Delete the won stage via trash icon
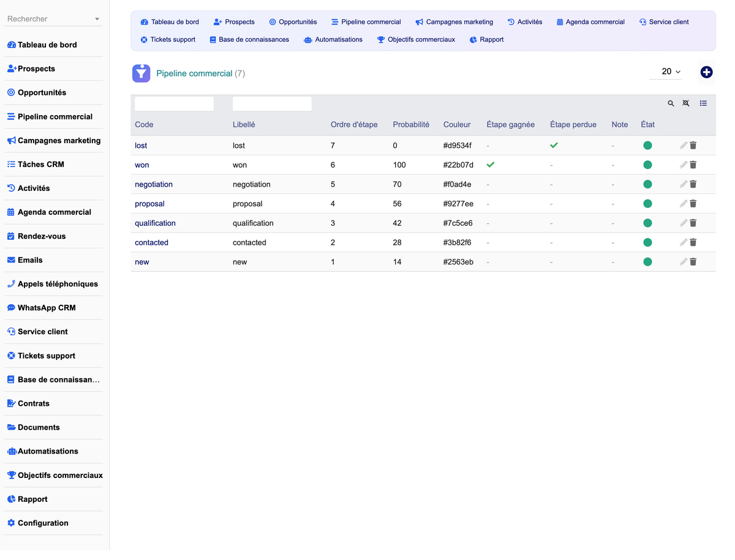The height and width of the screenshot is (560, 735). [693, 165]
